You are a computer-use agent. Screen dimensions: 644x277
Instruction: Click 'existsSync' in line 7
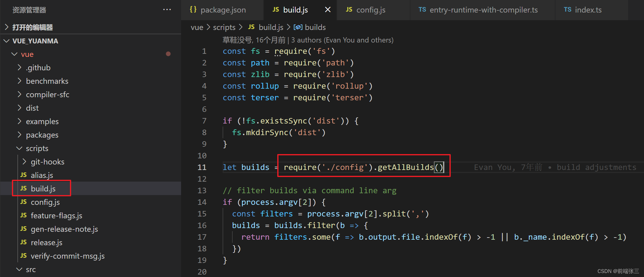(283, 121)
